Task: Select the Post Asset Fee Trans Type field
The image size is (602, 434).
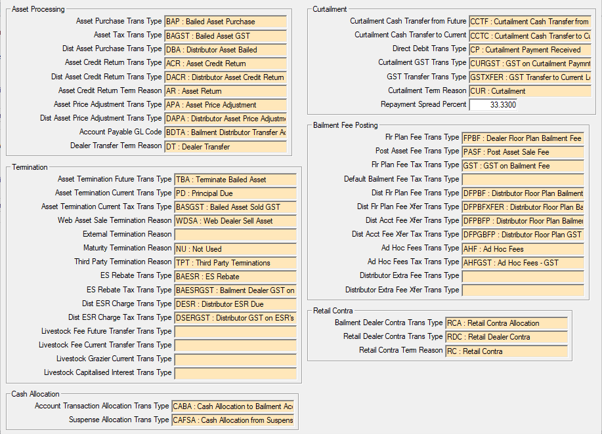Action: coord(523,152)
